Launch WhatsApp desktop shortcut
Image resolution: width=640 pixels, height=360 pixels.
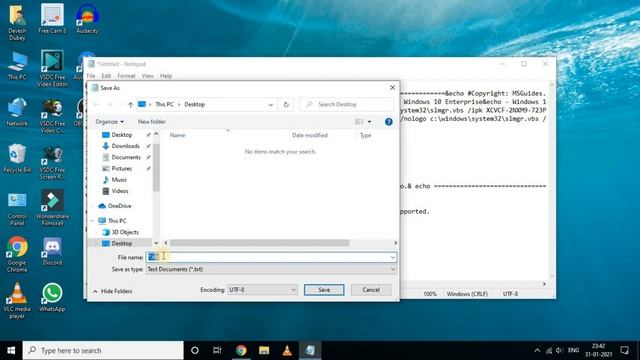coord(52,298)
